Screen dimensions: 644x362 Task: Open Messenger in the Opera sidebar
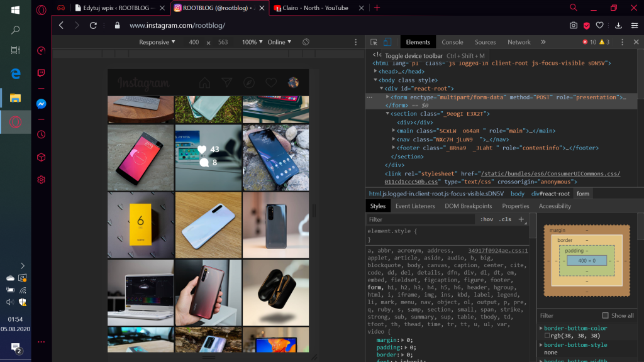(41, 104)
